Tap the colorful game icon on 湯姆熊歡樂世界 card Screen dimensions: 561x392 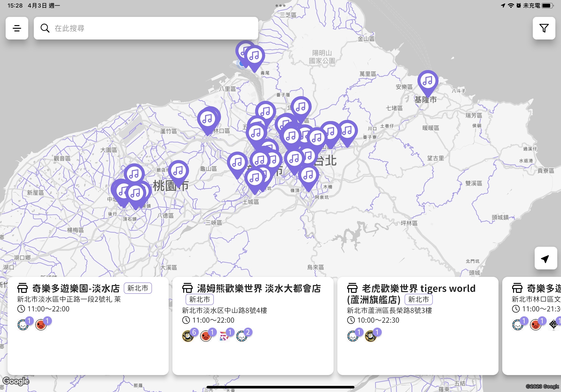(x=224, y=336)
